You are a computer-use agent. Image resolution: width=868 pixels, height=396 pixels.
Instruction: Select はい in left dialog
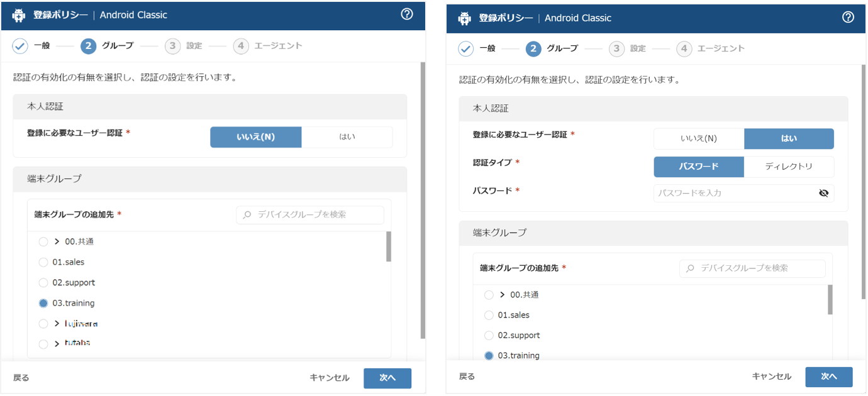(347, 137)
